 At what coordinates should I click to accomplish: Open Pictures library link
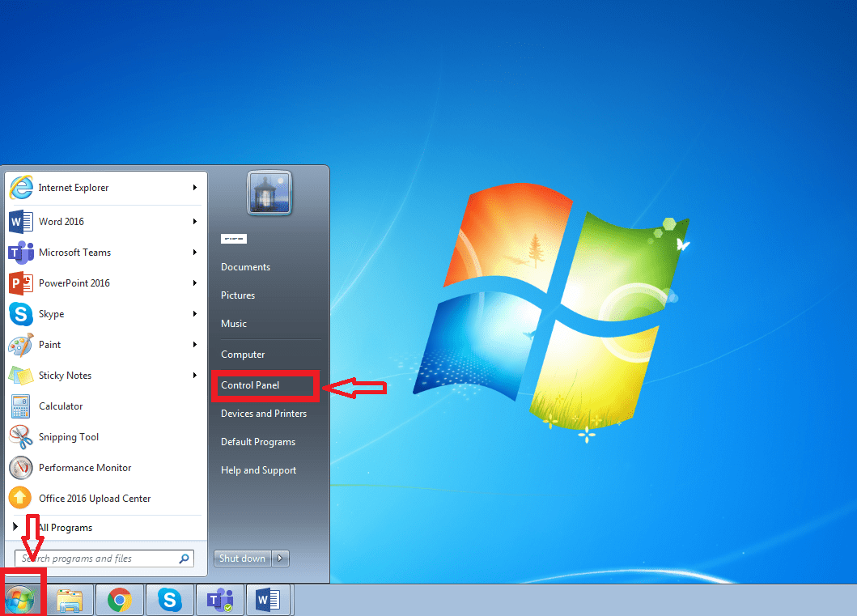click(238, 295)
